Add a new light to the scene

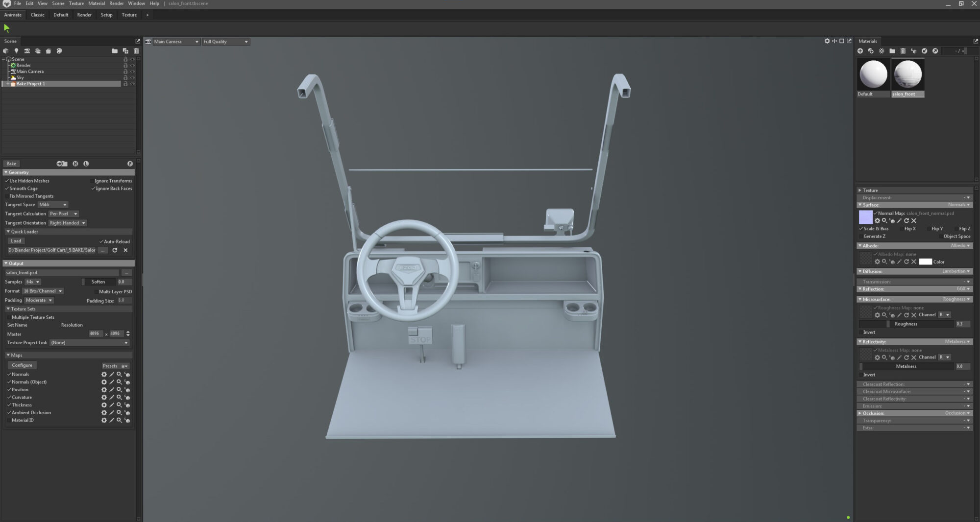coord(16,51)
